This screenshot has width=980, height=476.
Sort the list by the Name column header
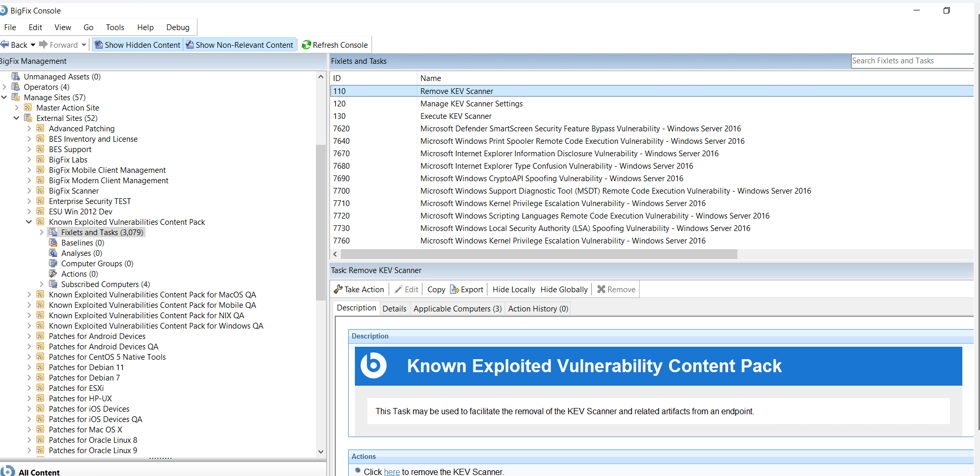(x=695, y=78)
